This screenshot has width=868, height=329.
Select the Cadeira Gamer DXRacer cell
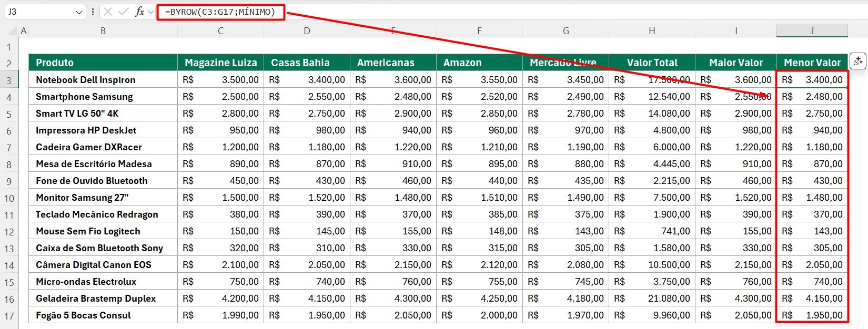pos(103,147)
